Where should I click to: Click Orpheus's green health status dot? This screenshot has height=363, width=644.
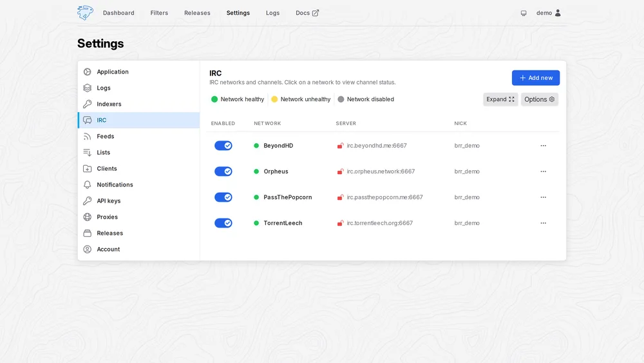(256, 172)
